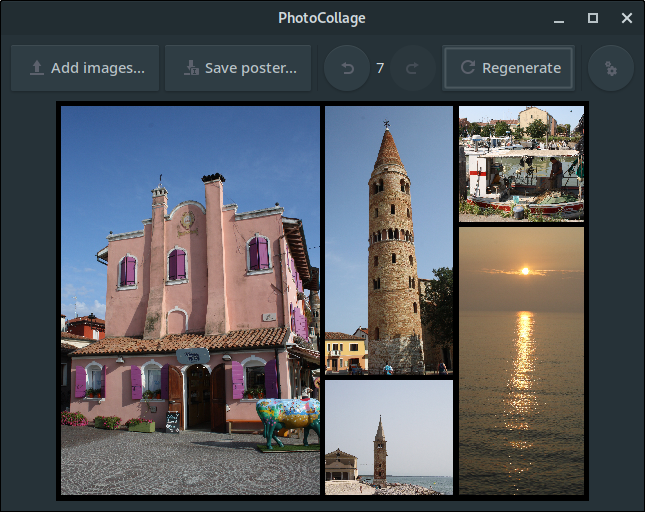The image size is (645, 512).
Task: Undo to the previous layout
Action: pos(347,68)
